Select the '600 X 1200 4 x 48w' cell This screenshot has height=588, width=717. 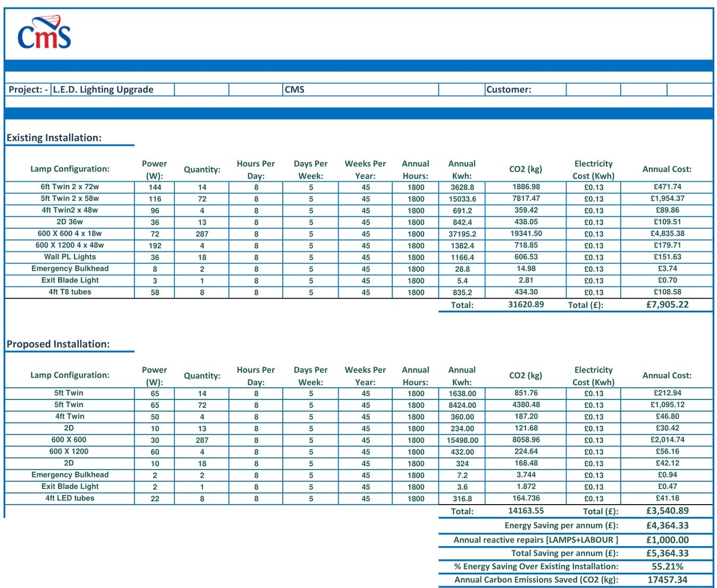tap(70, 245)
